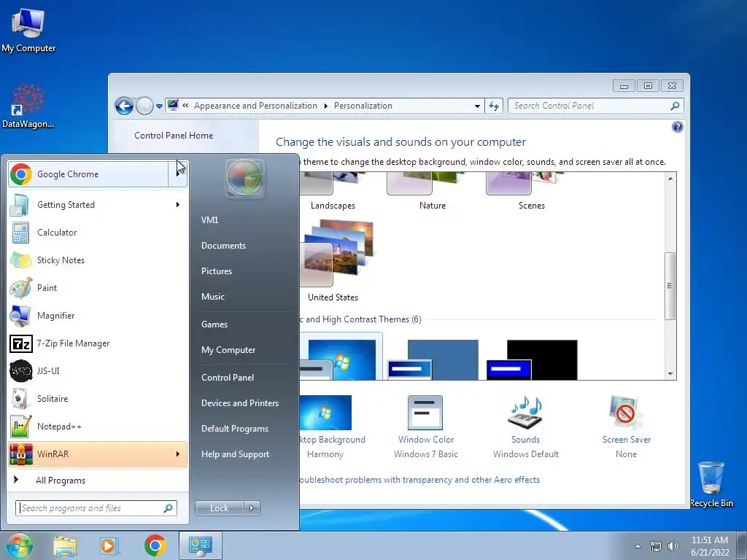Click the user account picture in Start menu
Screen dimensions: 747x560
pos(245,179)
